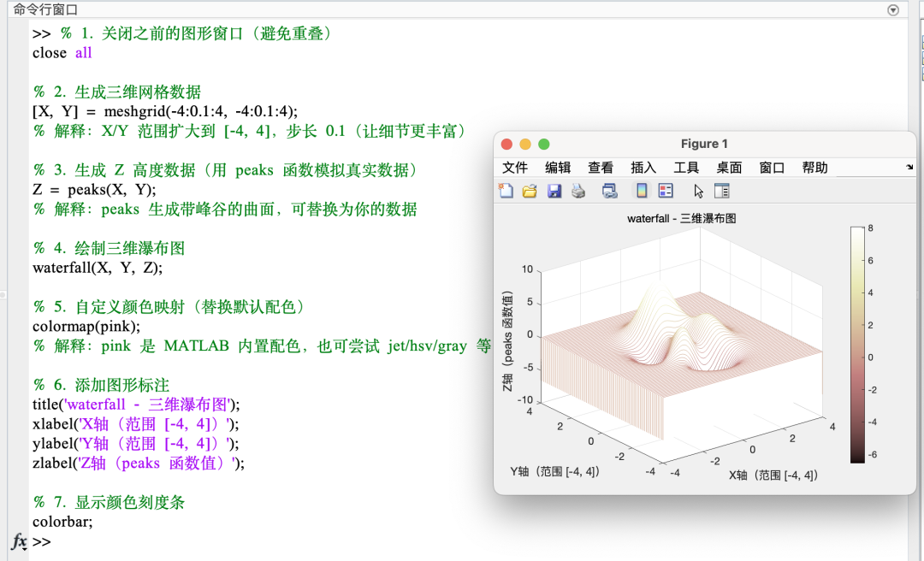Print the figure using printer icon
The height and width of the screenshot is (561, 924).
tap(578, 191)
